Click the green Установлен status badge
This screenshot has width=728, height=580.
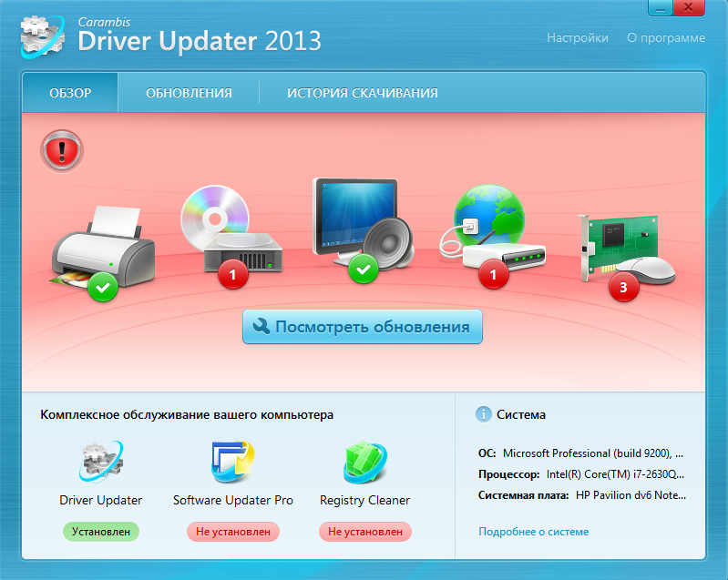click(101, 532)
